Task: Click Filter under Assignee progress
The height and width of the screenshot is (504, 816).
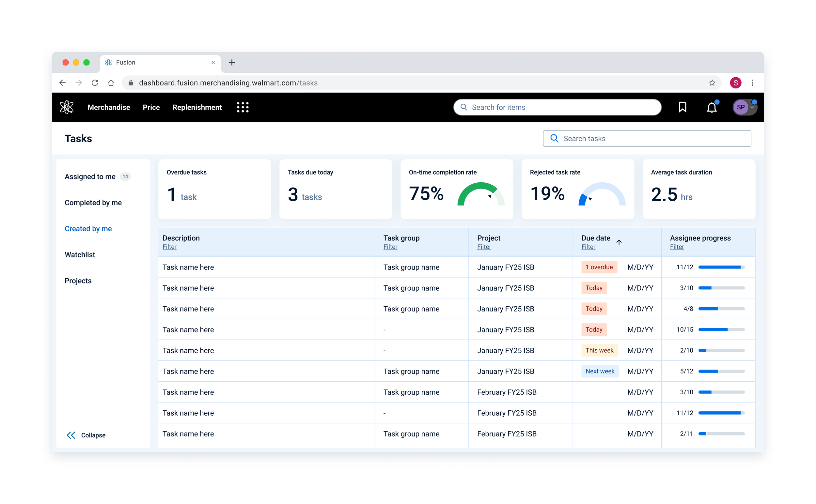Action: pos(677,247)
